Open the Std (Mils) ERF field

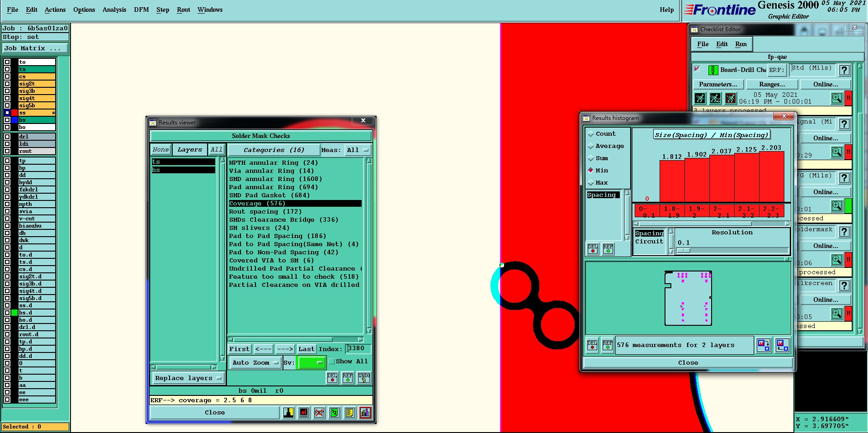tap(811, 69)
